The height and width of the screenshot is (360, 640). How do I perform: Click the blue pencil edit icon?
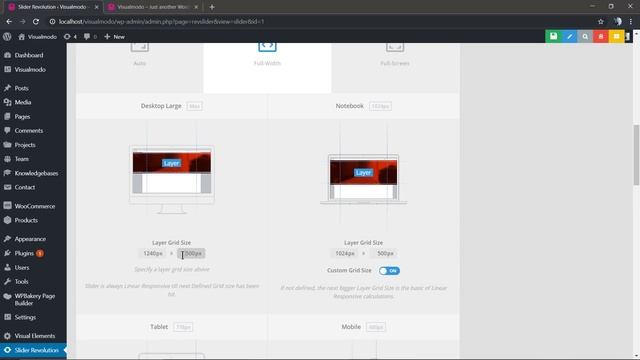569,36
